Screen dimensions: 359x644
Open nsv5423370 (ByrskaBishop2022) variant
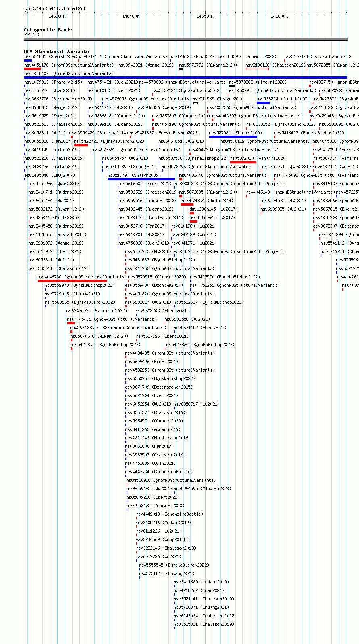click(x=199, y=345)
